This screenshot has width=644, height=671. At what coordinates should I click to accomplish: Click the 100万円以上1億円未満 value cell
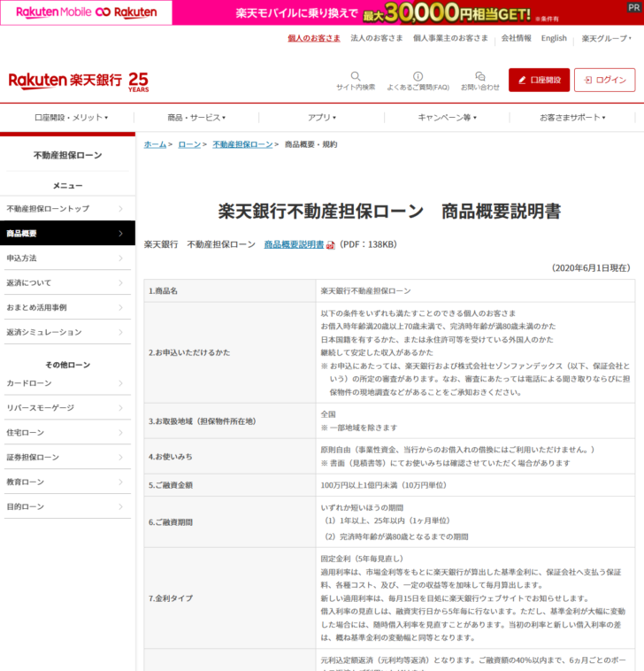pos(476,485)
